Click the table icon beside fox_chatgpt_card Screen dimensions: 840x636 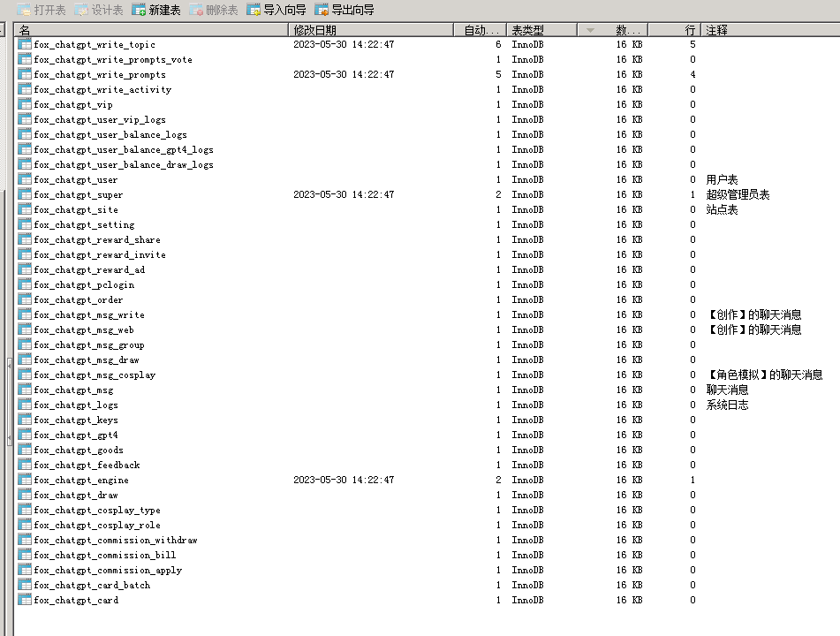click(25, 600)
